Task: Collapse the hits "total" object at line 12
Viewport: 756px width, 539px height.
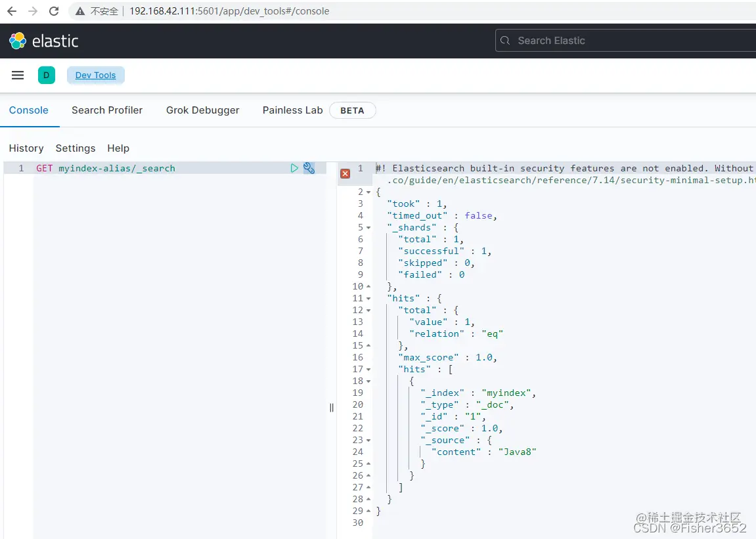Action: click(x=368, y=311)
